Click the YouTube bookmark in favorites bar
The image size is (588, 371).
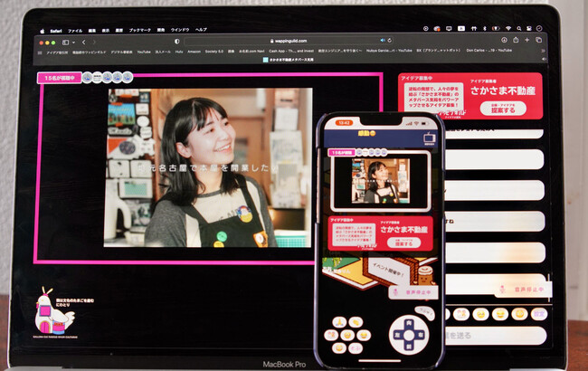(x=144, y=52)
